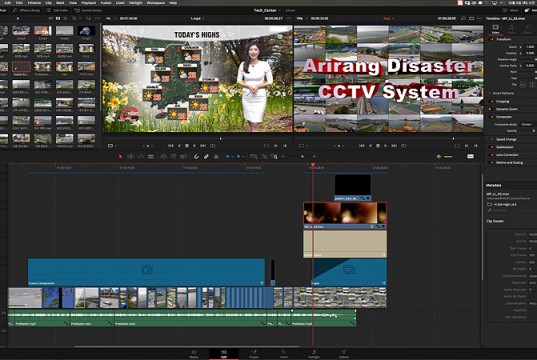The height and width of the screenshot is (360, 537).
Task: Open the Help menu
Action: [173, 3]
